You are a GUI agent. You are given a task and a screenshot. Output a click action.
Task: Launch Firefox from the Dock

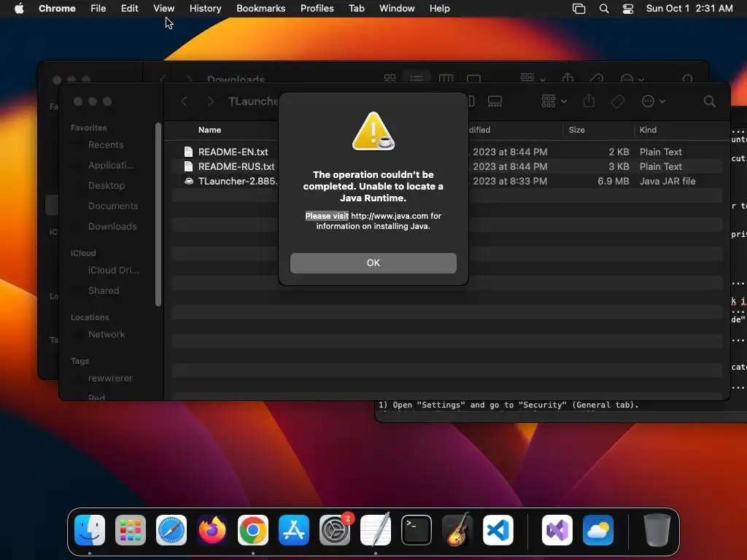coord(212,530)
